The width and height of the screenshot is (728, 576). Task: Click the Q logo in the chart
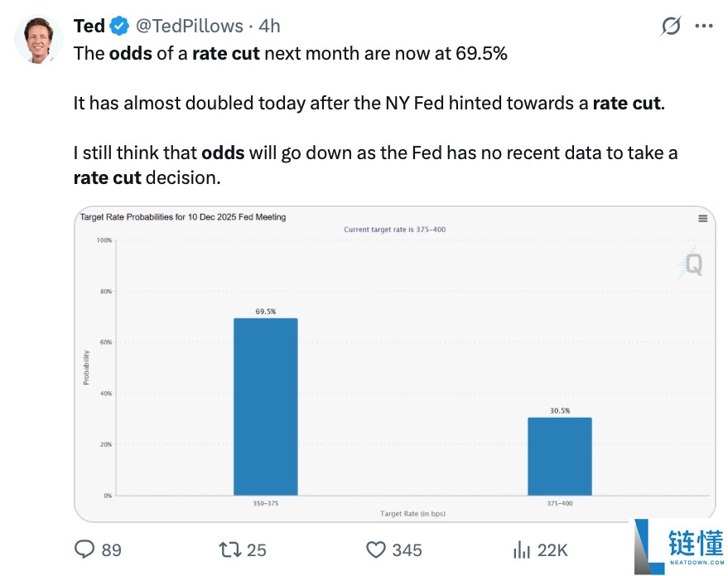(690, 264)
